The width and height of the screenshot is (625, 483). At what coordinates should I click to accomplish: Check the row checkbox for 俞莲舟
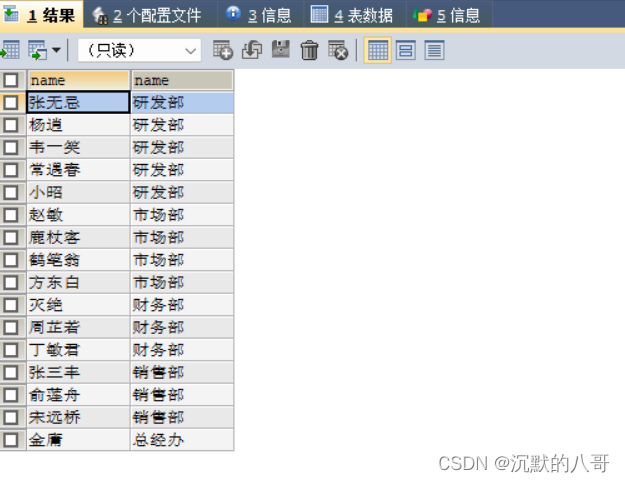(11, 395)
